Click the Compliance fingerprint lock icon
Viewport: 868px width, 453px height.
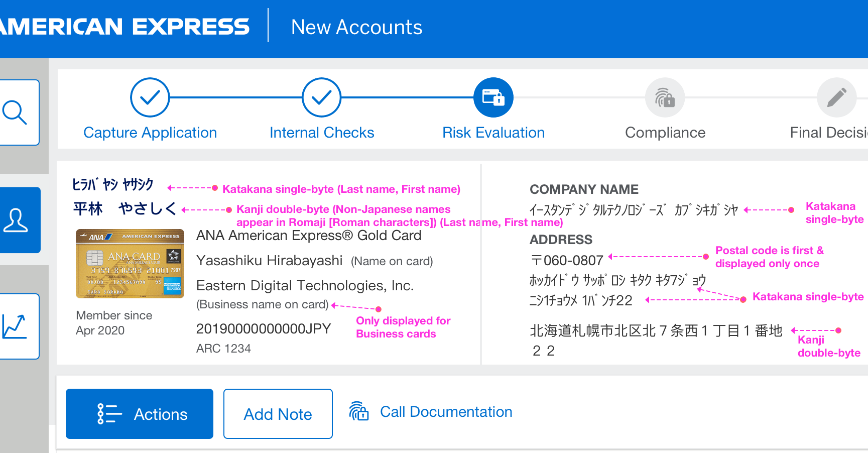pyautogui.click(x=665, y=97)
